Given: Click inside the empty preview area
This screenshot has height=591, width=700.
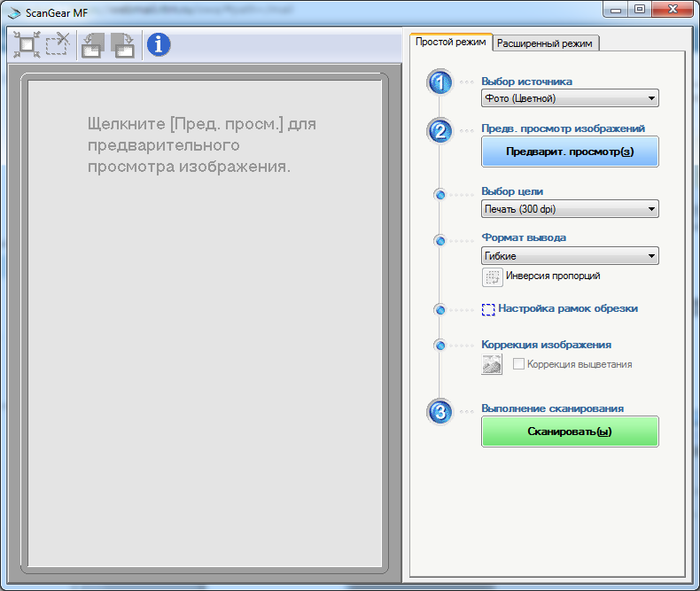Looking at the screenshot, I should pyautogui.click(x=206, y=354).
